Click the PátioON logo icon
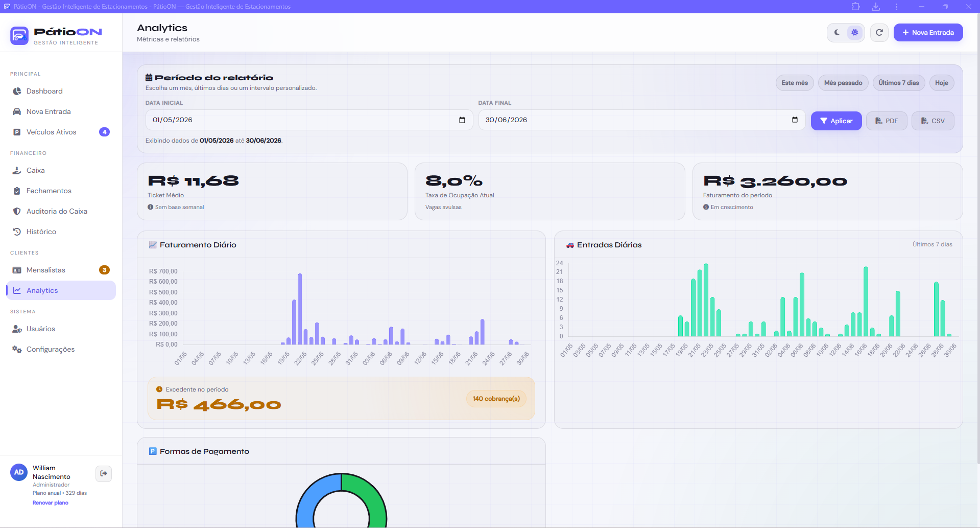The height and width of the screenshot is (528, 980). 19,35
